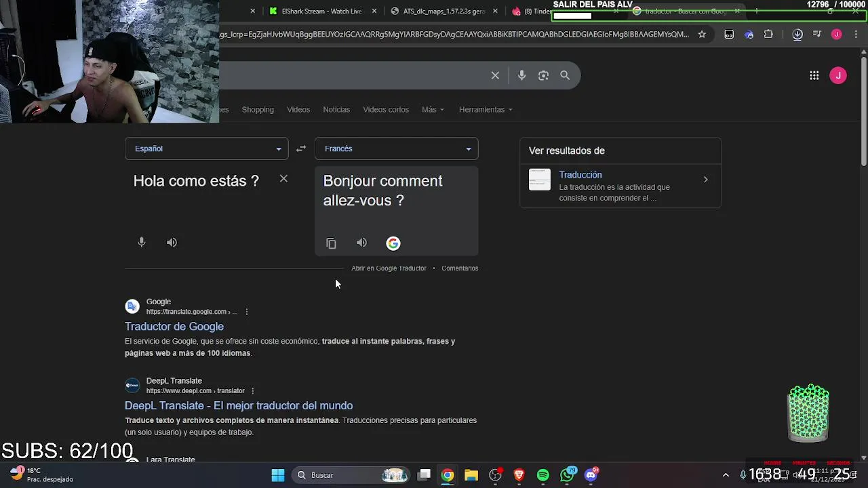Open the Chrome three-dot menu
Viewport: 868px width, 488px height.
click(856, 34)
